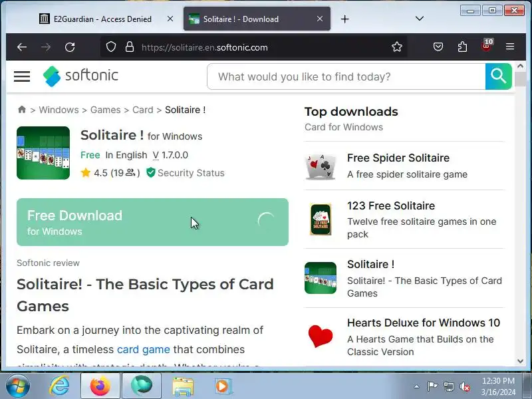Show hidden tray icons arrow

point(417,386)
